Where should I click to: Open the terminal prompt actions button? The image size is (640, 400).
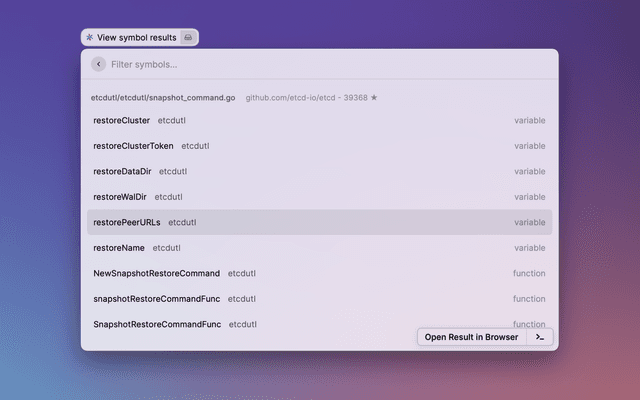(540, 337)
